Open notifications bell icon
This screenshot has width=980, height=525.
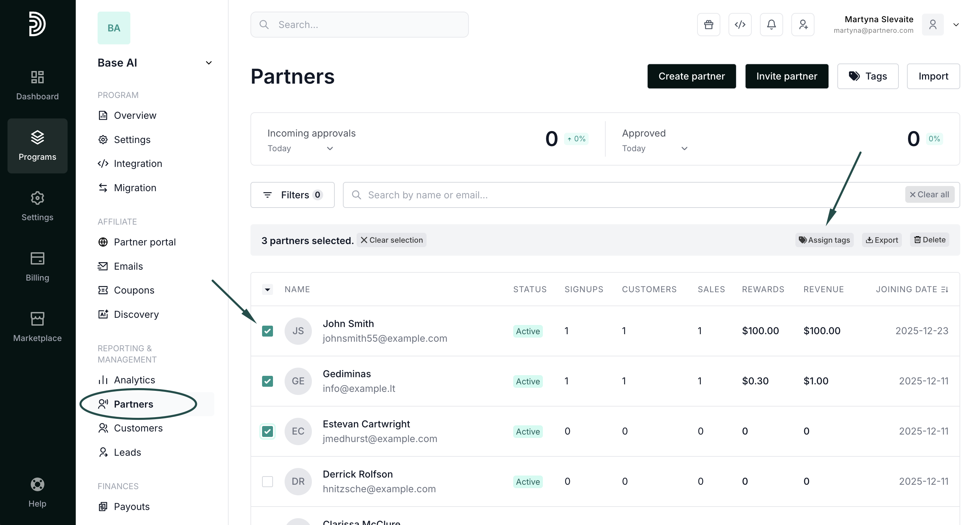pos(771,25)
